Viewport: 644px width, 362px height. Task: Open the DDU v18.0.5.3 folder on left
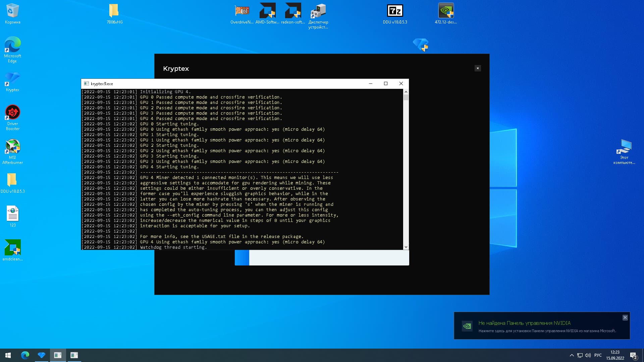click(12, 183)
